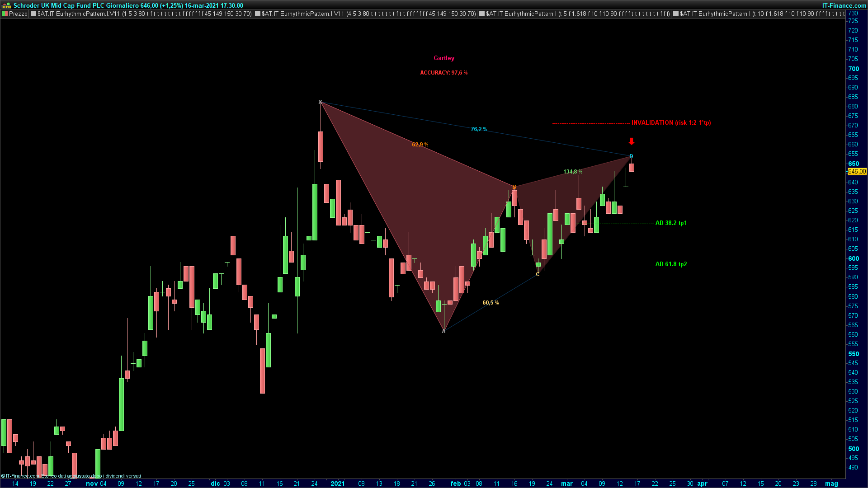
Task: Click the INVALIDATION (risk 1:2 1°tp) label
Action: [671, 123]
